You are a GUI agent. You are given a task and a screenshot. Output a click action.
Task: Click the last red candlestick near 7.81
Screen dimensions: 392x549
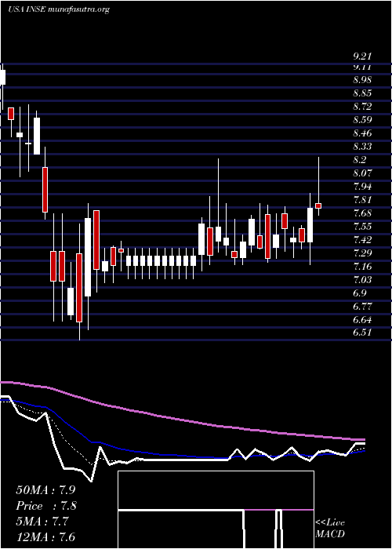point(318,205)
